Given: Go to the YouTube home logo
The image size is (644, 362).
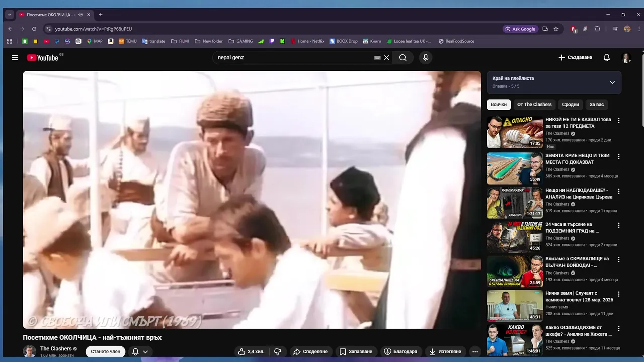Looking at the screenshot, I should tap(43, 58).
